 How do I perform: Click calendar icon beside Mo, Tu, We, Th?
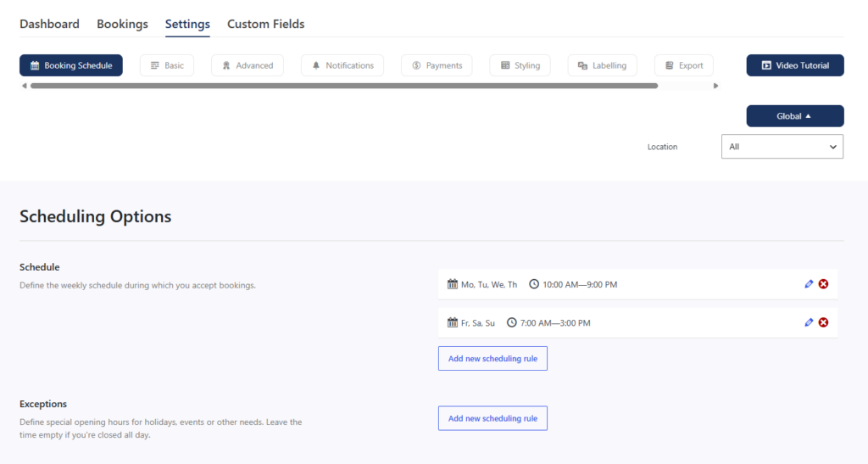click(x=453, y=284)
